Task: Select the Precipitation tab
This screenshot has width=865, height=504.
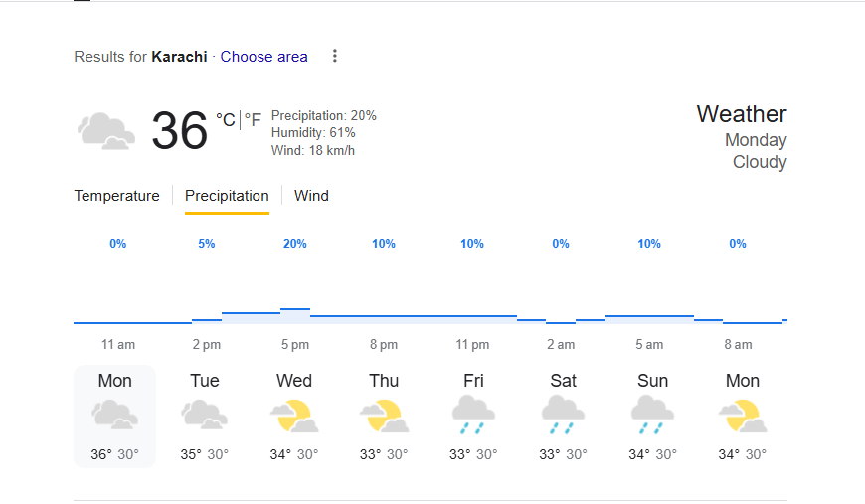Action: tap(227, 196)
